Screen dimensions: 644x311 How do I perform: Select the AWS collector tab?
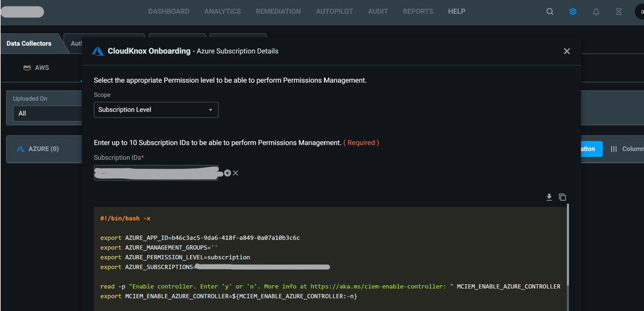(x=36, y=67)
